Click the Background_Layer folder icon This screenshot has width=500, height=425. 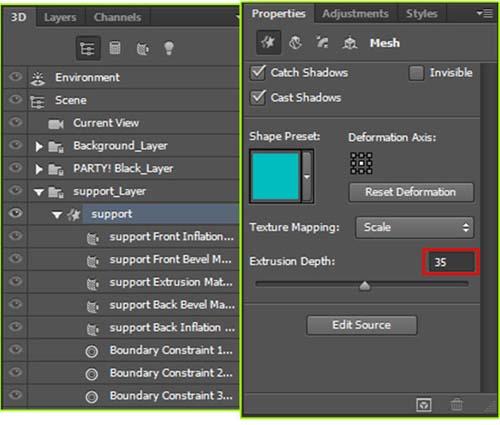[56, 147]
